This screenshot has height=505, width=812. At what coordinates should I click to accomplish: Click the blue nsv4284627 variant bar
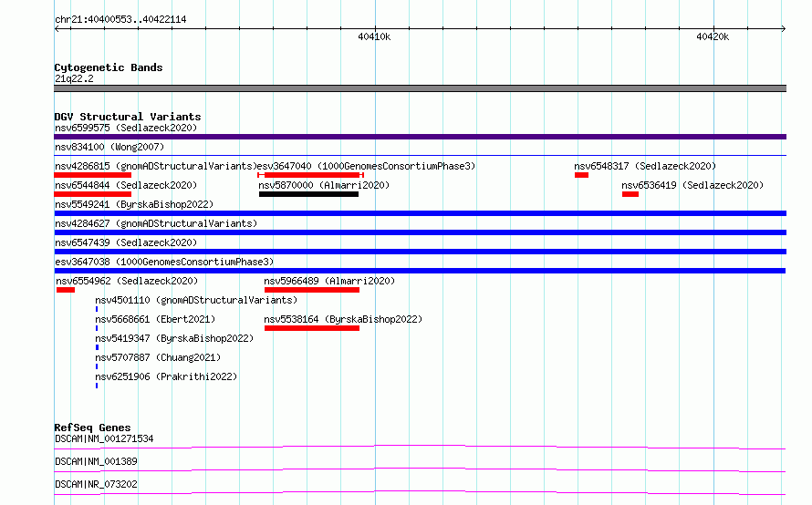[x=420, y=232]
